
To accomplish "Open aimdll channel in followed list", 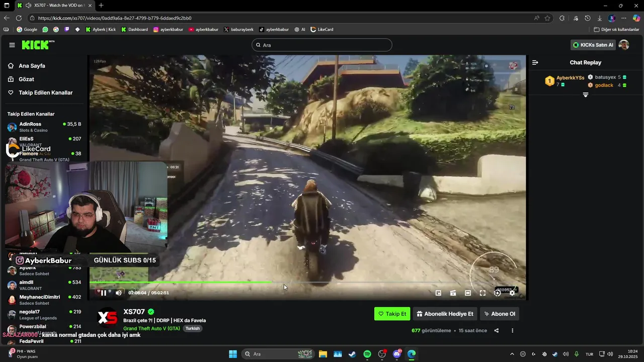I will click(x=44, y=285).
